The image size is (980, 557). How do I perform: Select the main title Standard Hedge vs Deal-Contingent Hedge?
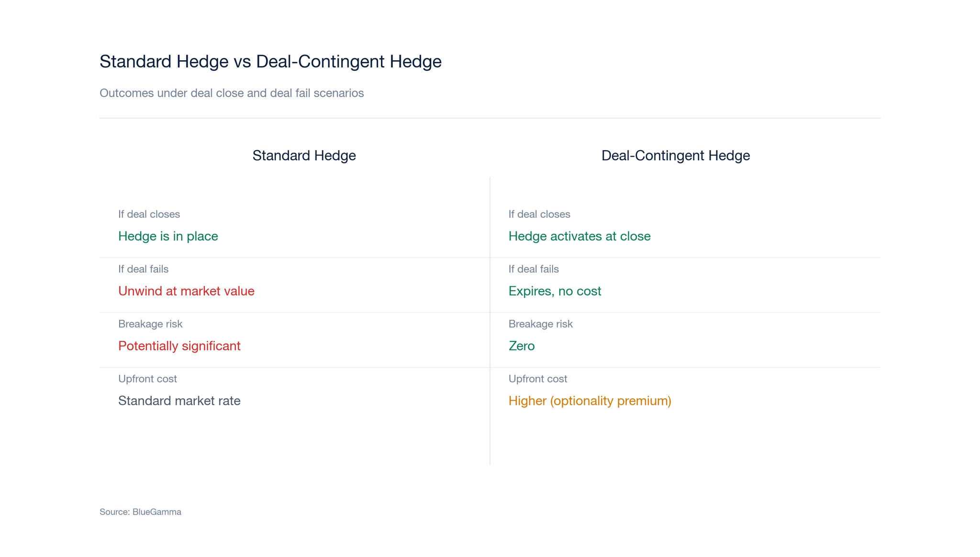pyautogui.click(x=270, y=61)
